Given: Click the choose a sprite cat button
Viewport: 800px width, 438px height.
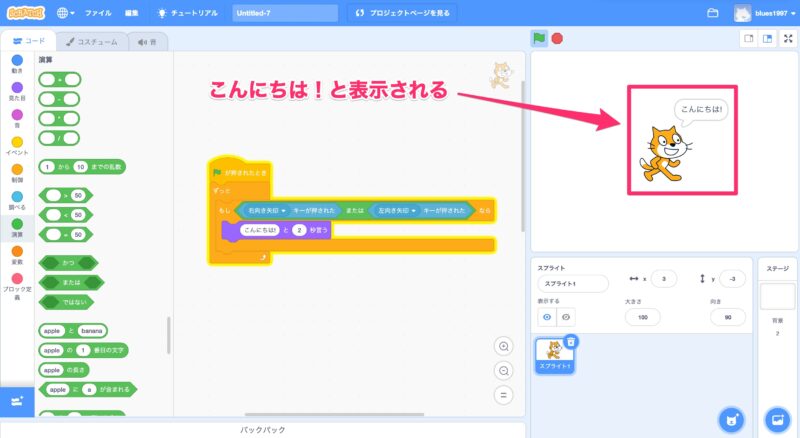Looking at the screenshot, I should click(732, 419).
